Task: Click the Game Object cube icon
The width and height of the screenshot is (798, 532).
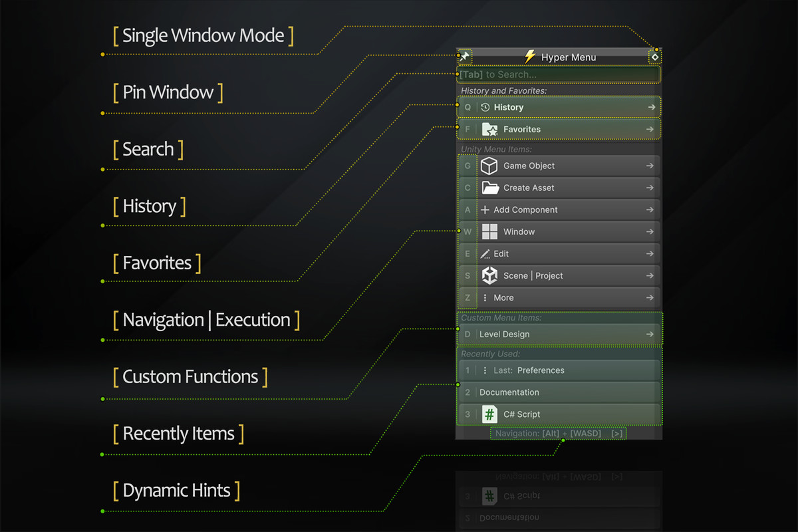Action: 489,166
